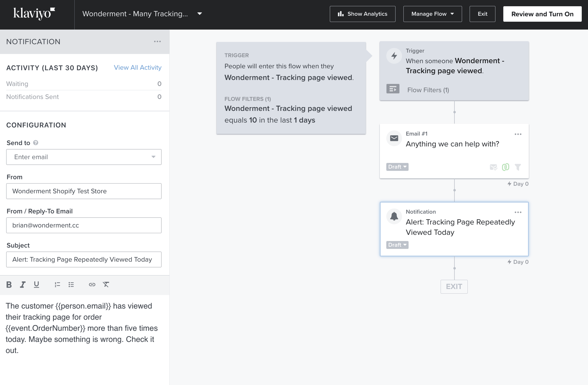The width and height of the screenshot is (588, 385).
Task: Click Review and Turn On button
Action: click(x=542, y=14)
